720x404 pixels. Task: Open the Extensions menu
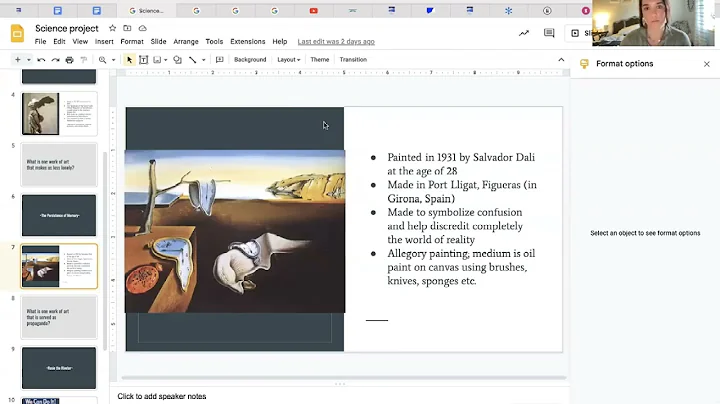248,41
